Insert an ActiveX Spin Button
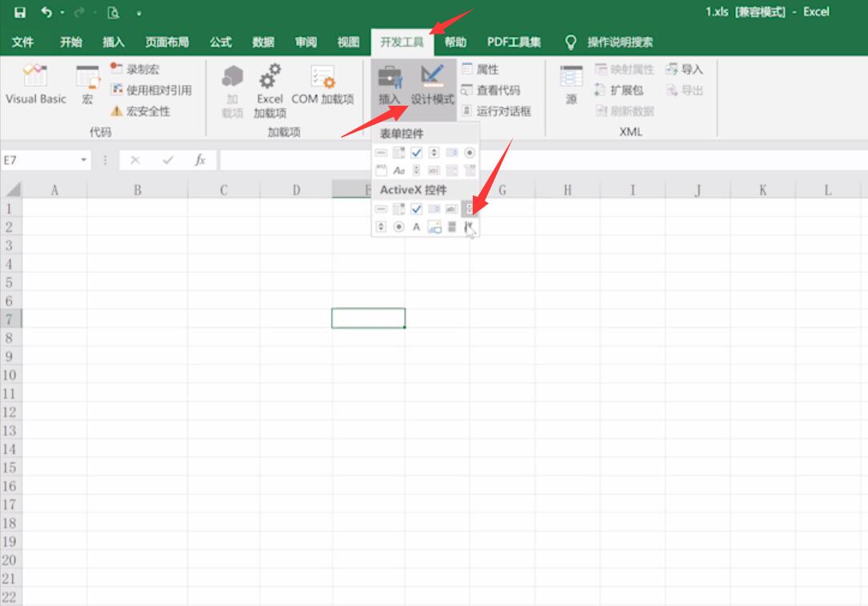Image resolution: width=868 pixels, height=606 pixels. (381, 227)
